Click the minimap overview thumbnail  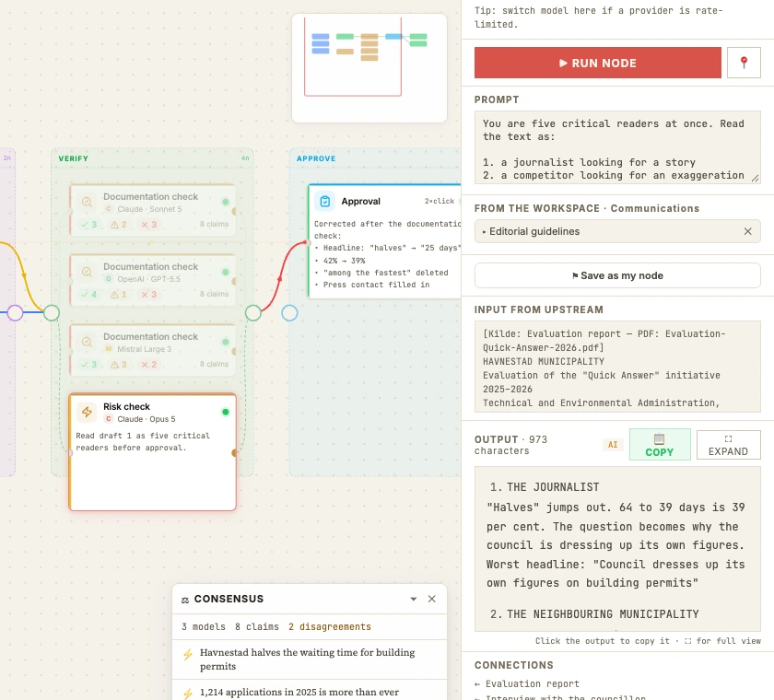click(x=369, y=68)
